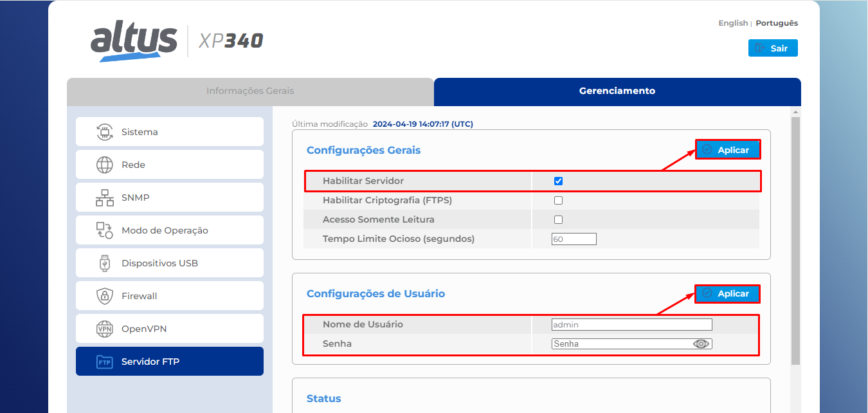
Task: Switch language to English
Action: pos(732,23)
